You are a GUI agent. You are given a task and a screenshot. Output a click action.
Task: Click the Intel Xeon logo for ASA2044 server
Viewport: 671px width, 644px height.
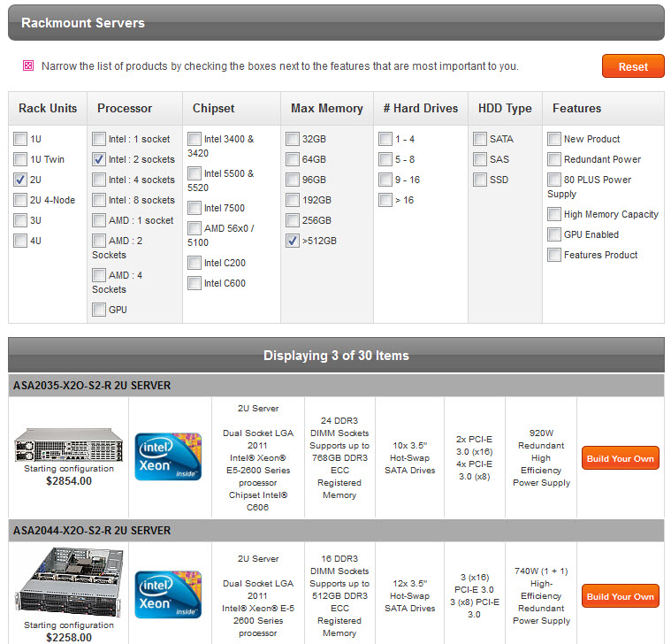click(168, 594)
